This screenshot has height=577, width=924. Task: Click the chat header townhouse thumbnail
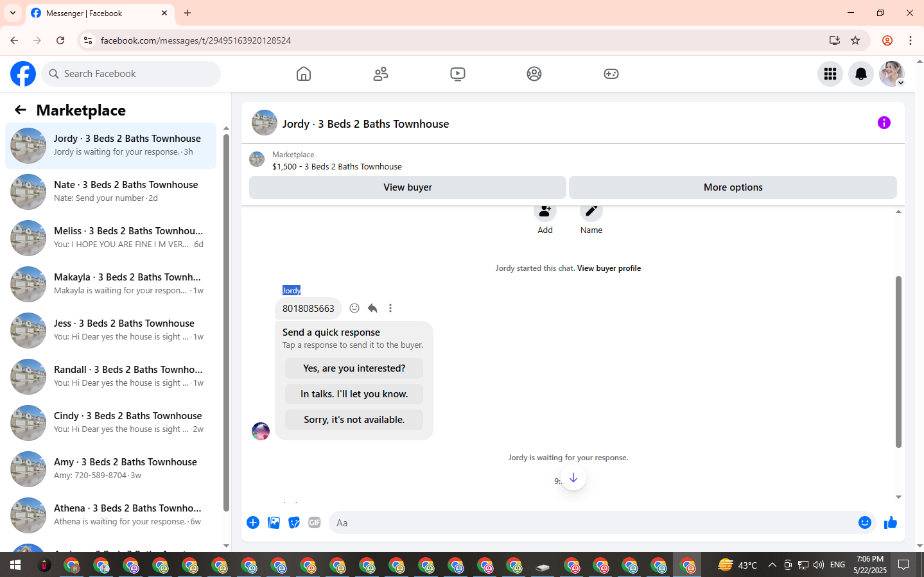[x=265, y=123]
